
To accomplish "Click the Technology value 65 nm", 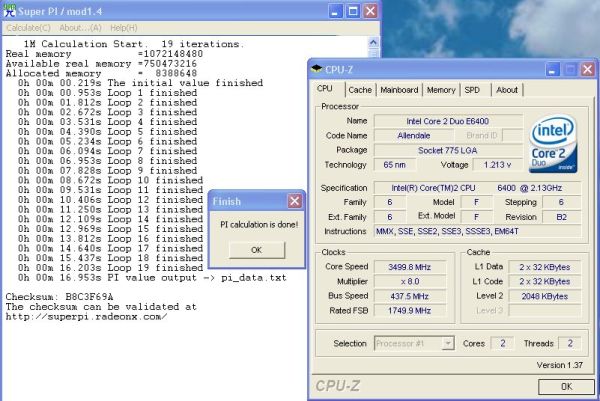I will tap(395, 165).
